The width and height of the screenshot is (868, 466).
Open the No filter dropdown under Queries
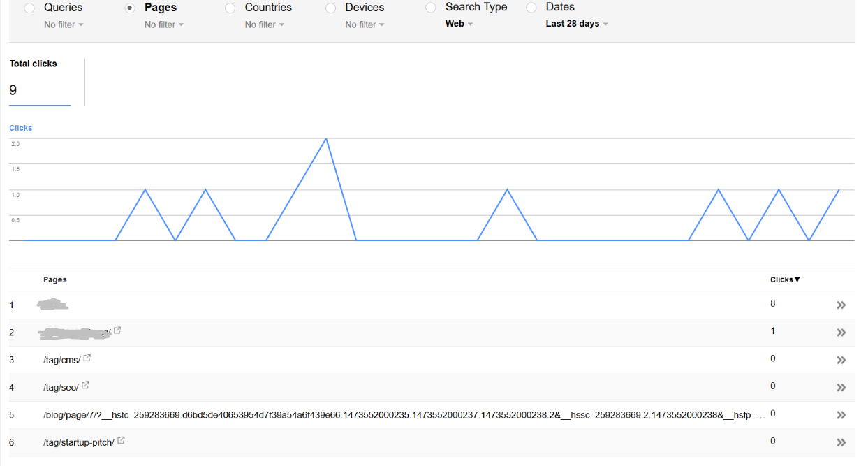tap(64, 24)
